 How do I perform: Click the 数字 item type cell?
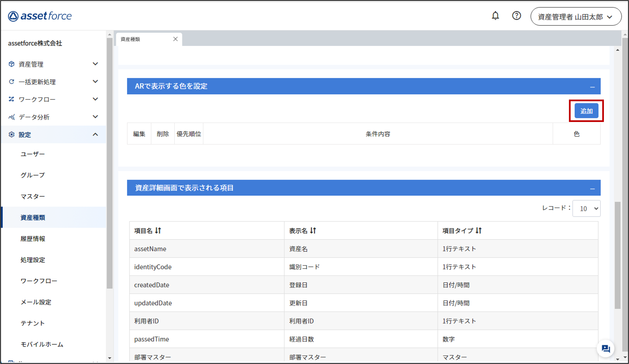pos(518,339)
